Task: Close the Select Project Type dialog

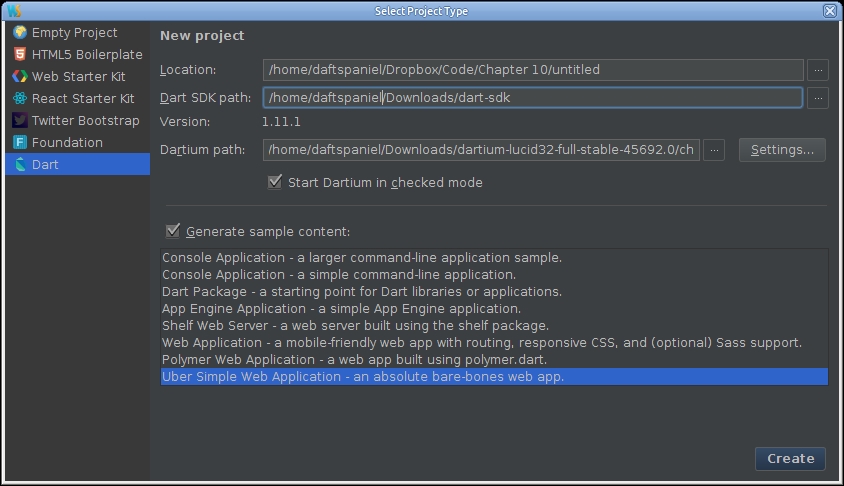Action: coord(829,11)
